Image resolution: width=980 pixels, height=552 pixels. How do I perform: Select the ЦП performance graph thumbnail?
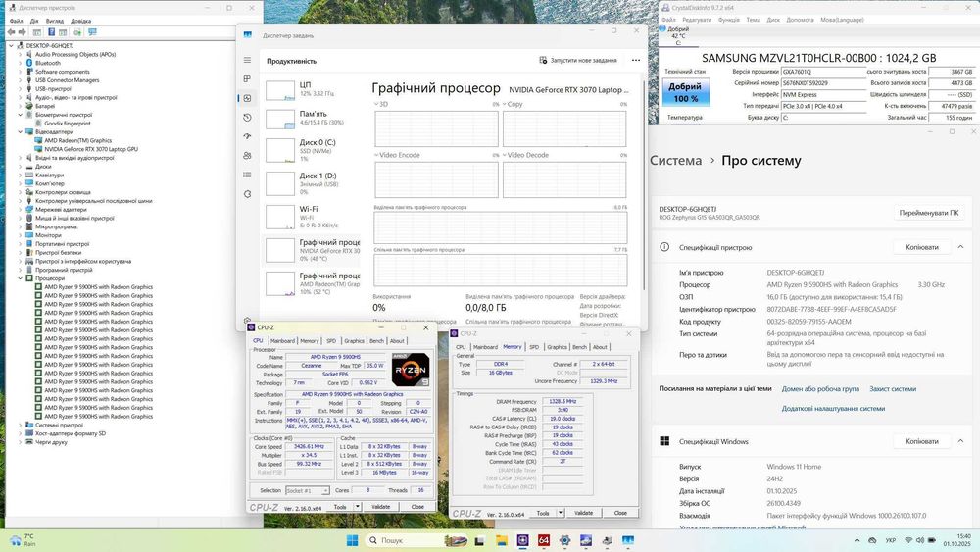(x=280, y=90)
